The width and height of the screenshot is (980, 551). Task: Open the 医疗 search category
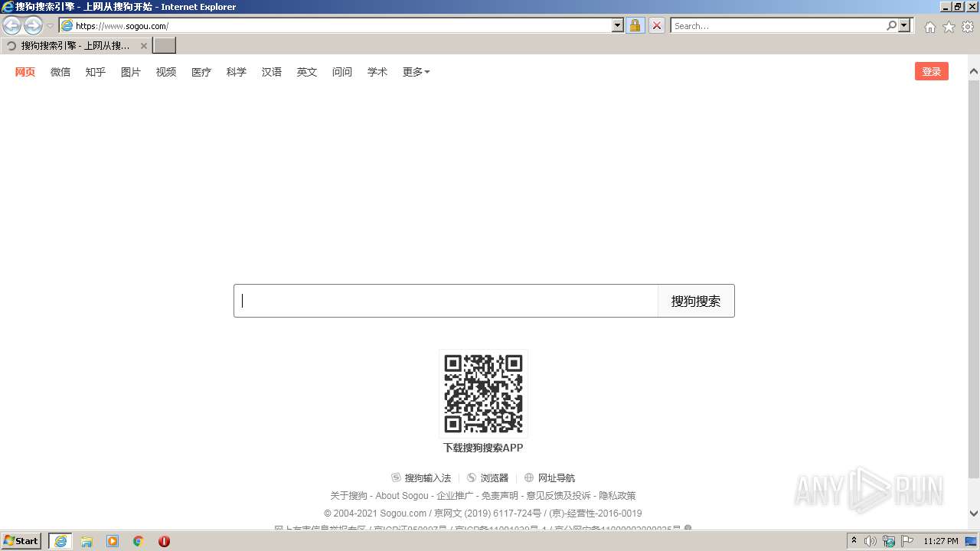201,72
